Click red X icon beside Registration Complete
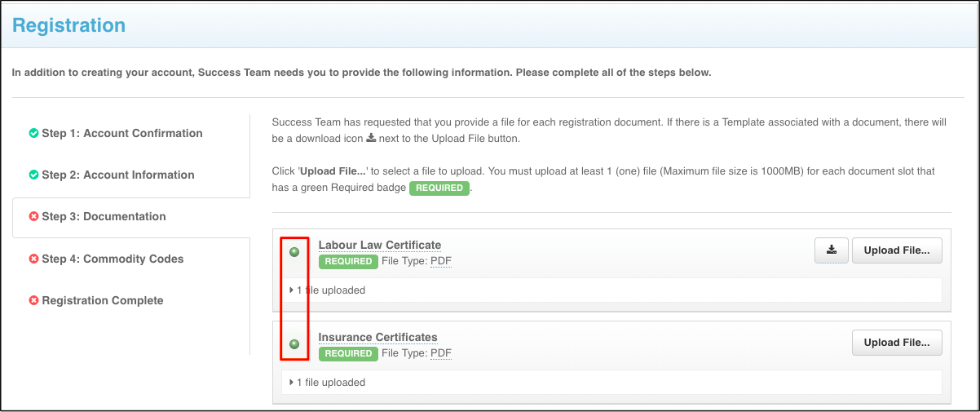 (x=33, y=301)
